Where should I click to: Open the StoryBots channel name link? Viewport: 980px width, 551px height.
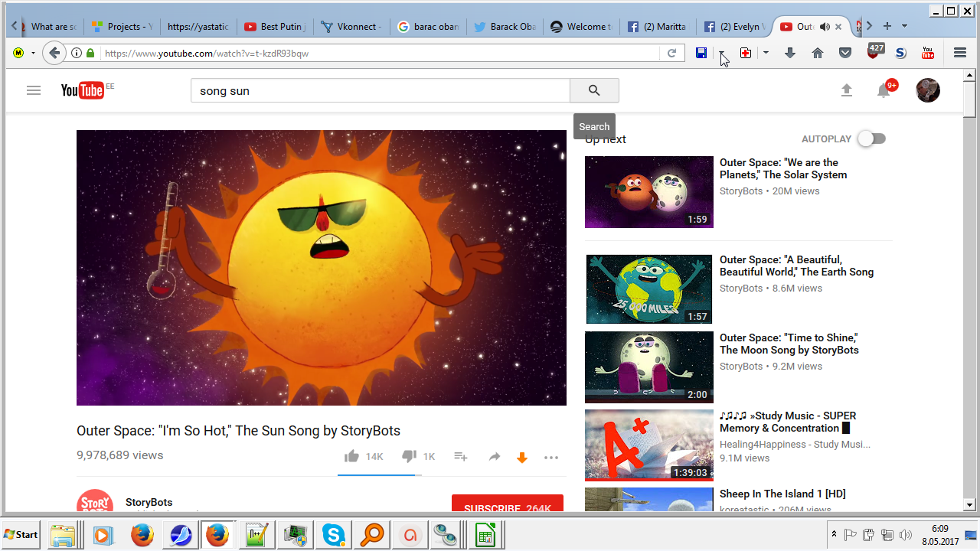coord(149,502)
